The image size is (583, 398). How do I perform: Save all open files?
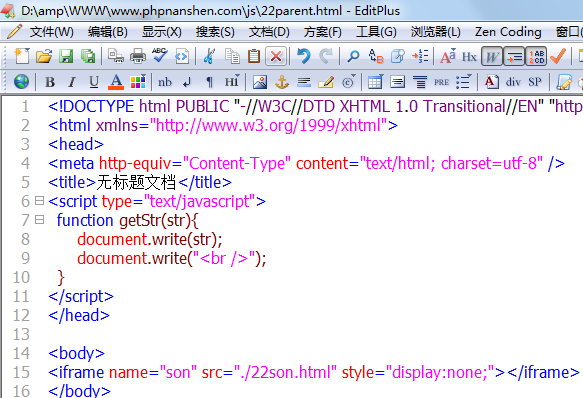point(88,56)
